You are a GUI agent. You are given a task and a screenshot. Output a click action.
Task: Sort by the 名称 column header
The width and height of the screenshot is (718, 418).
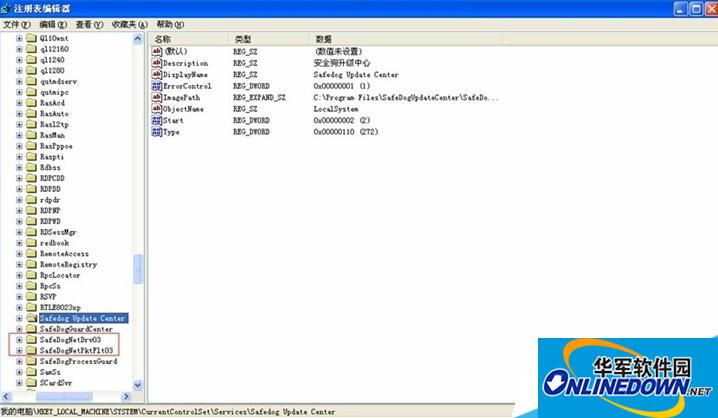pos(163,39)
